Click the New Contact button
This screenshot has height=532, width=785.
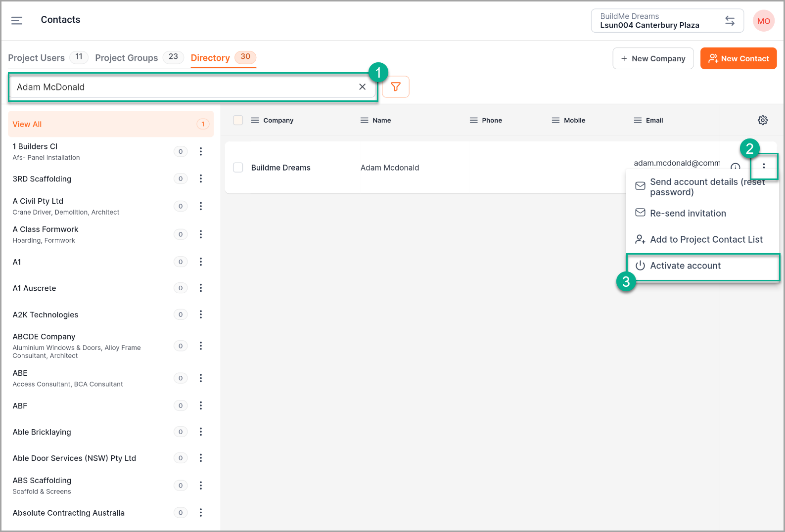(x=738, y=58)
